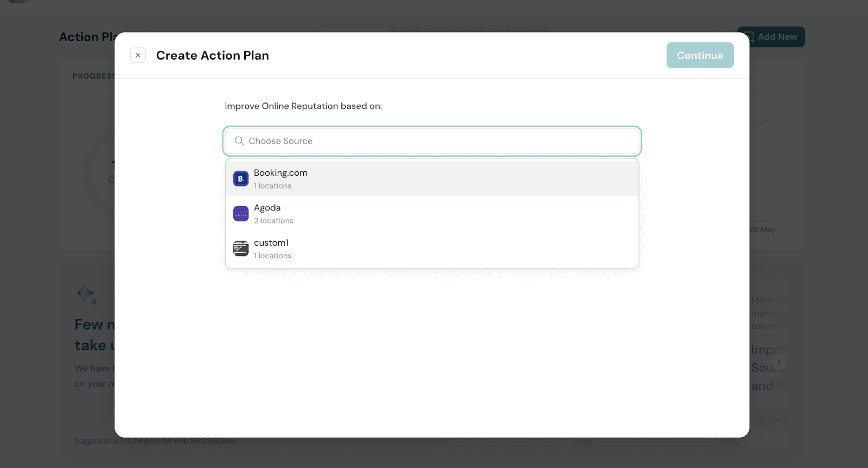This screenshot has width=868, height=468.
Task: Open the PROGRESS tab
Action: pyautogui.click(x=94, y=76)
